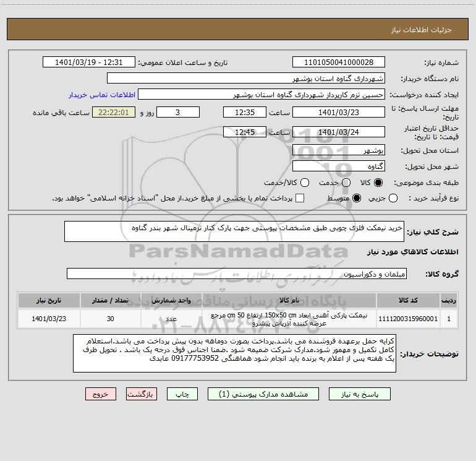476x461 pixels.
Task: Click the announcement date field 1401/03/19 - 12:31
Action: pos(89,62)
